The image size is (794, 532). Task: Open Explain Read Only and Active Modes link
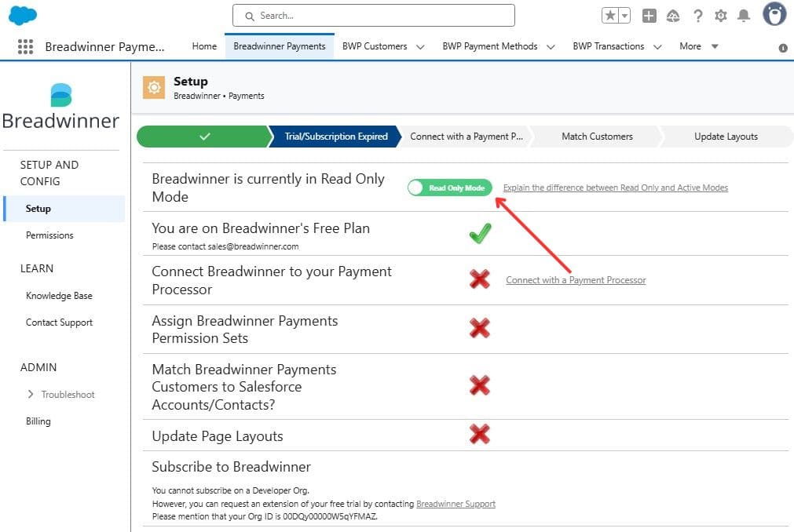[615, 188]
